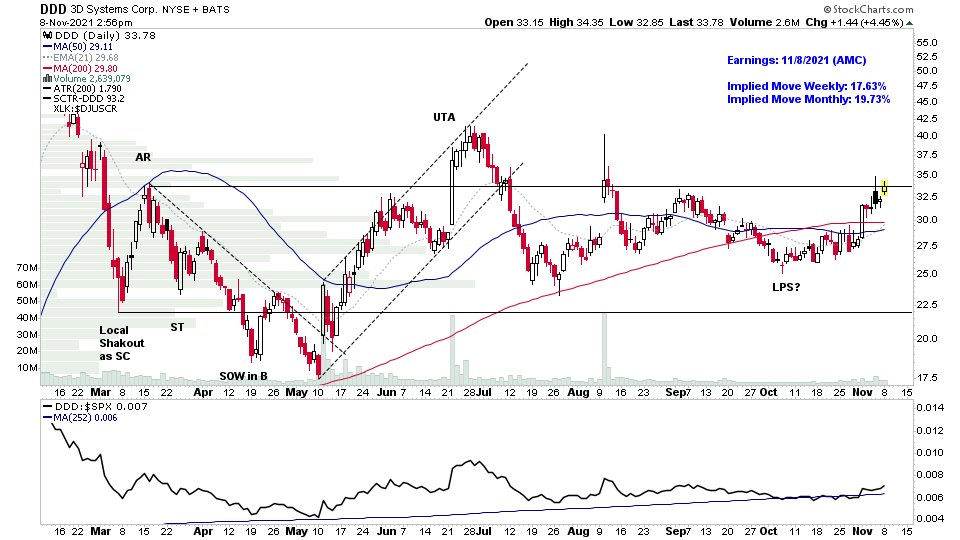
Task: Click the 22.5 price axis label
Action: (927, 304)
